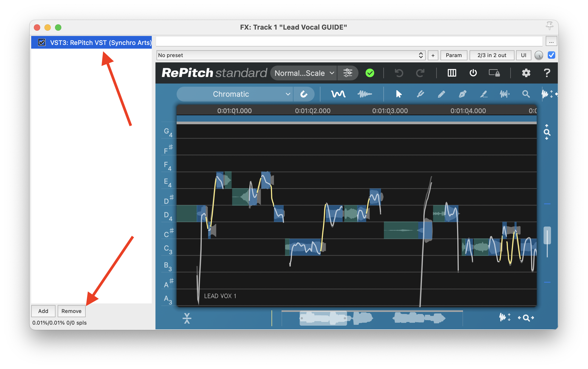Open the RePitch help question mark
This screenshot has width=588, height=369.
[x=547, y=73]
